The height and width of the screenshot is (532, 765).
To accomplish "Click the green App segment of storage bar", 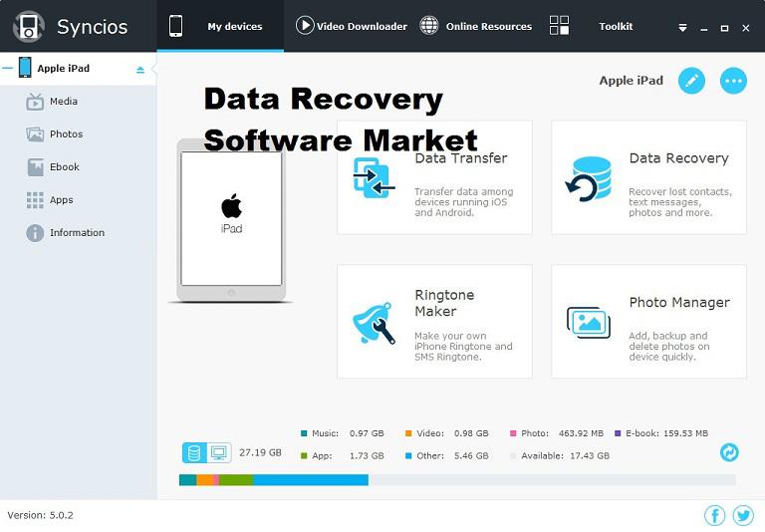I will tap(236, 480).
